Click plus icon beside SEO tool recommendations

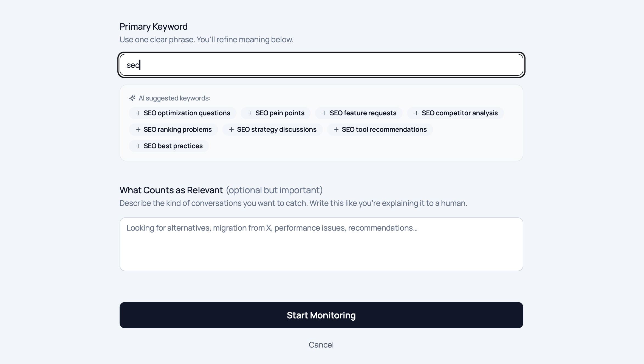(x=336, y=130)
